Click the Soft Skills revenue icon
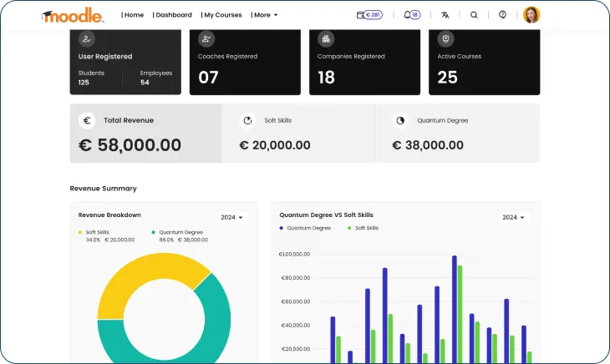Image resolution: width=610 pixels, height=364 pixels. (247, 120)
